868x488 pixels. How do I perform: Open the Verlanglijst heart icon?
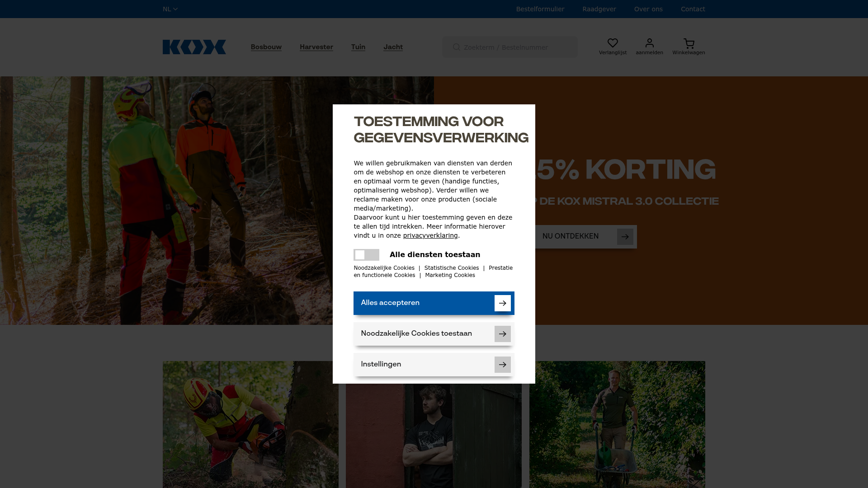[613, 43]
